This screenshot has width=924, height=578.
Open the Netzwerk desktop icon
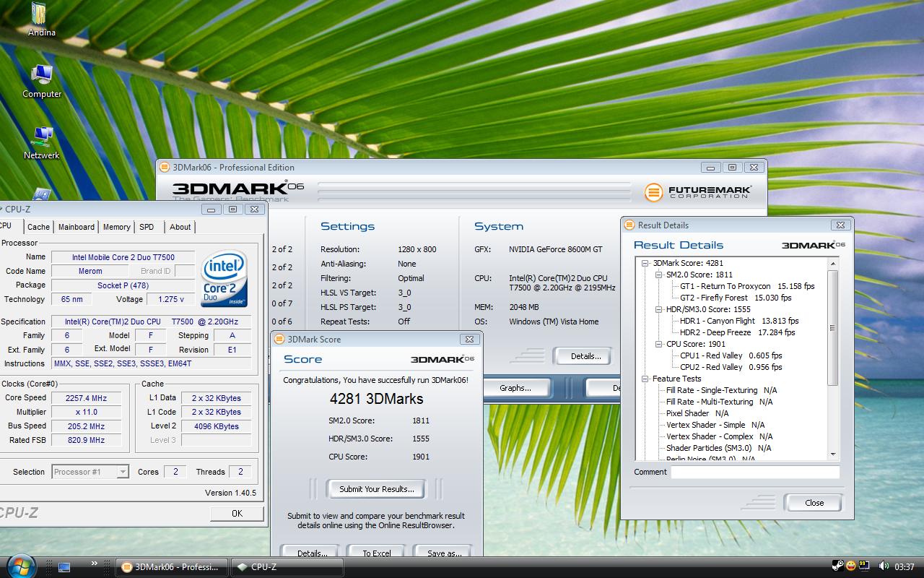(42, 142)
